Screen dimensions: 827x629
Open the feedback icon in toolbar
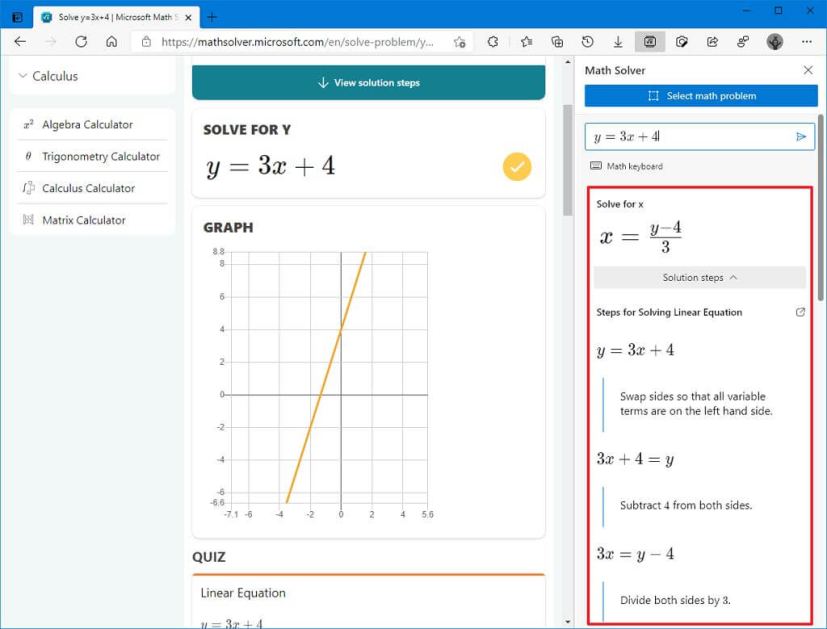point(743,42)
